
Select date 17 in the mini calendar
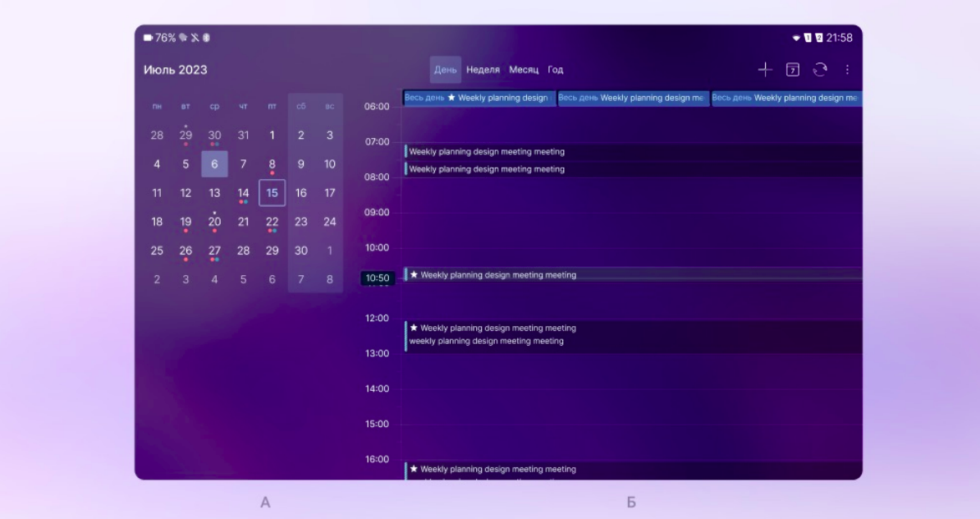329,193
